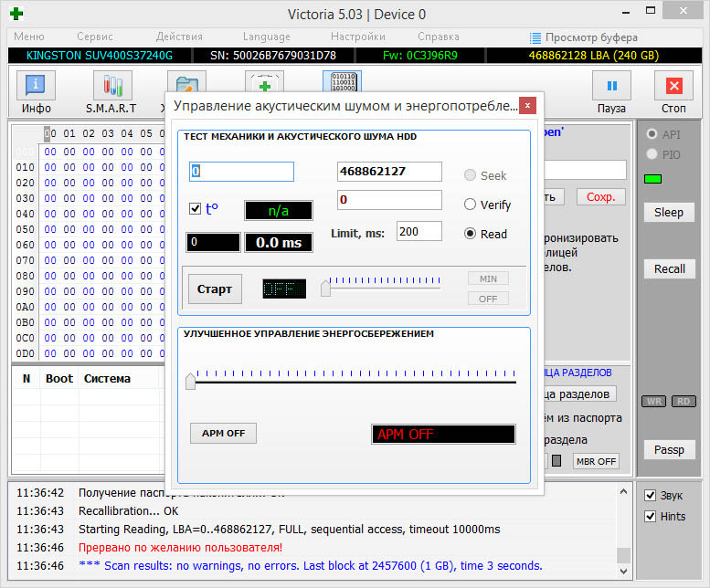710x588 pixels.
Task: Click the binary editor toolbar icon
Action: point(342,80)
